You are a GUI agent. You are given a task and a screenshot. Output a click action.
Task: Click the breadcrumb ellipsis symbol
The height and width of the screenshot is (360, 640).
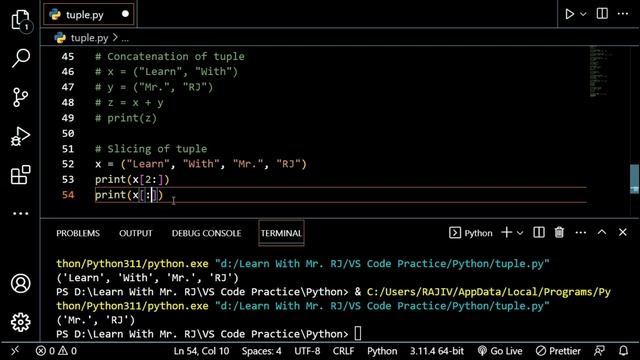tap(125, 39)
